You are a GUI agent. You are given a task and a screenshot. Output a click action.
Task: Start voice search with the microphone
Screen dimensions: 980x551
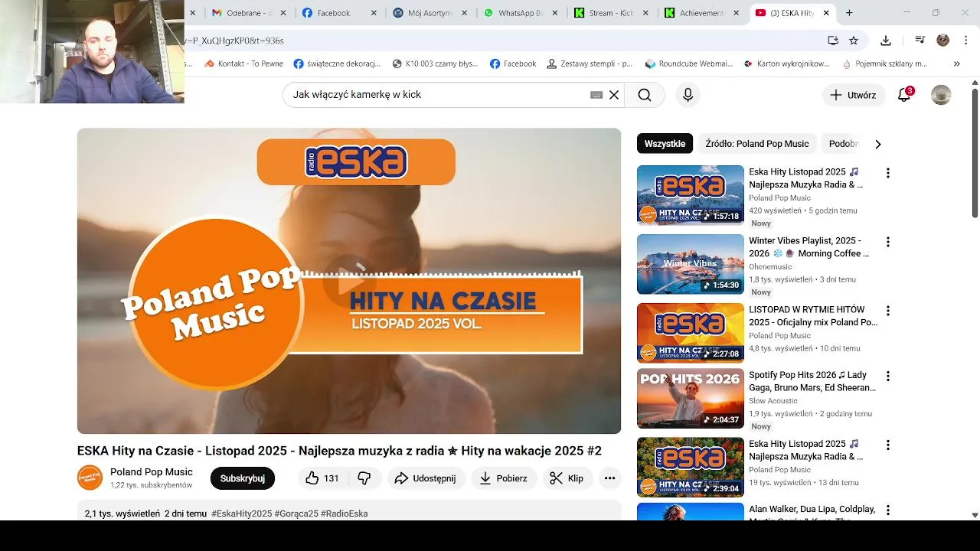688,95
